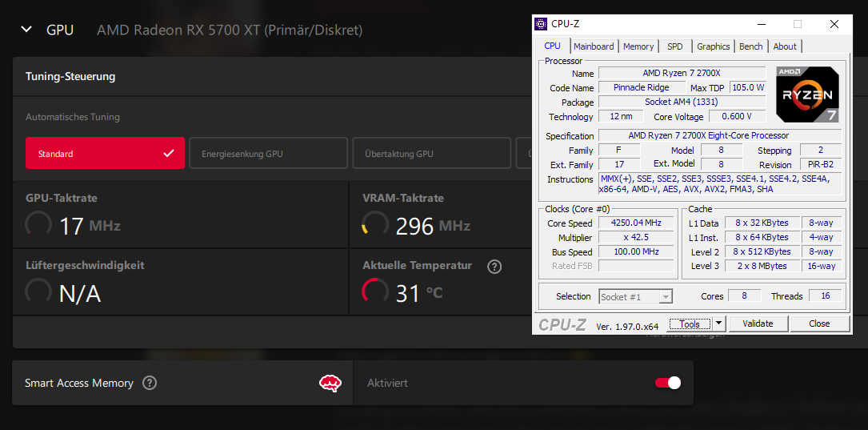Click the Code Name value Pinnacle Ridge
Screen dimensions: 868x430
[x=641, y=87]
